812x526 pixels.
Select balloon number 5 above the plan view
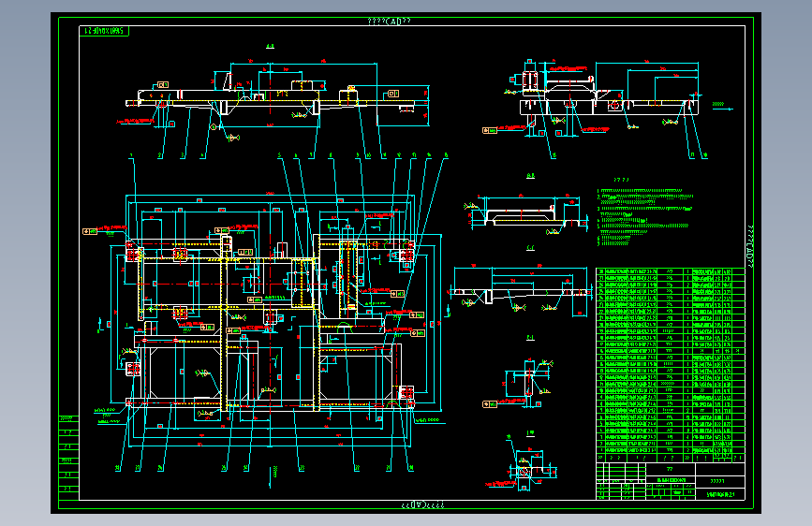point(280,155)
